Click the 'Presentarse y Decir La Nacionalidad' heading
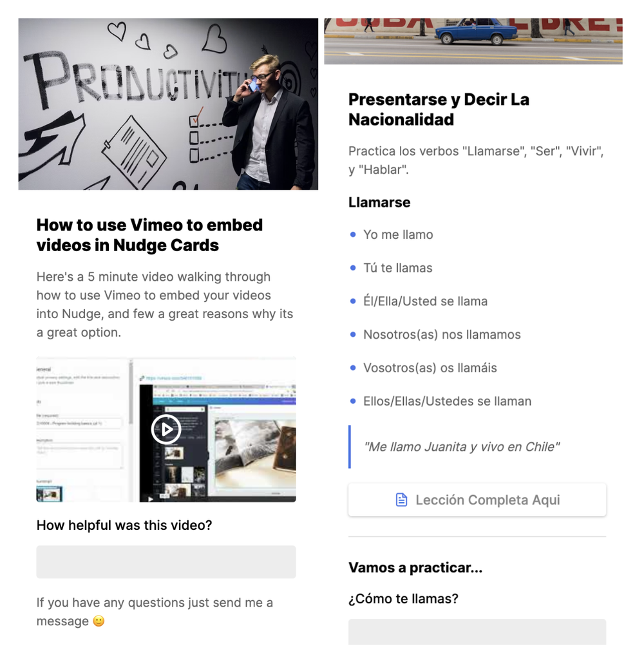 [439, 109]
